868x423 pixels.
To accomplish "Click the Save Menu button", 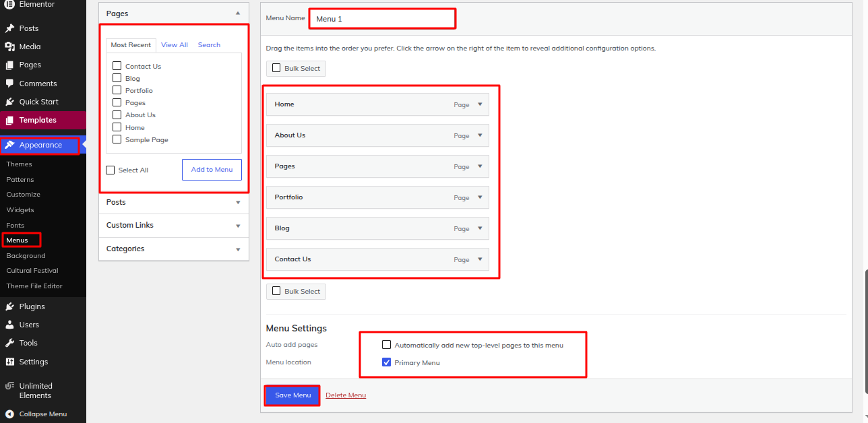I will click(293, 395).
